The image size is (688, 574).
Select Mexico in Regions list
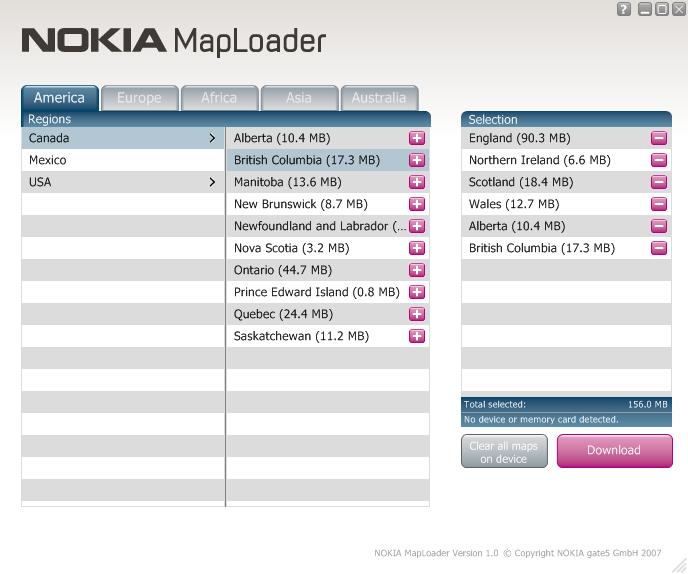coord(123,160)
